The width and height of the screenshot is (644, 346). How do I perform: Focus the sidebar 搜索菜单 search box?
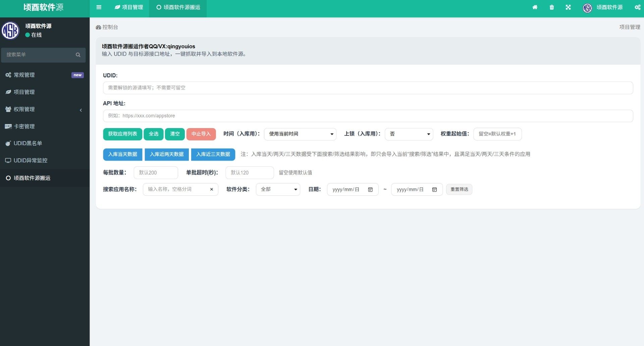(43, 55)
